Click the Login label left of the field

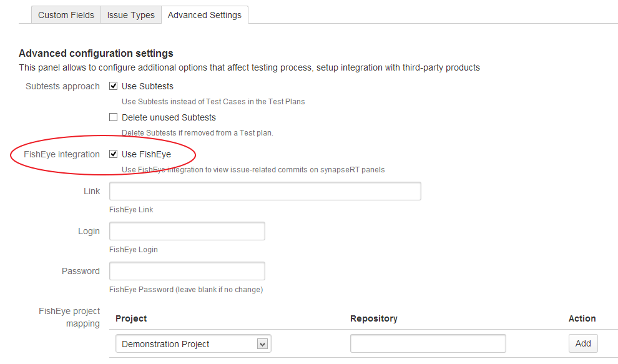pos(89,231)
